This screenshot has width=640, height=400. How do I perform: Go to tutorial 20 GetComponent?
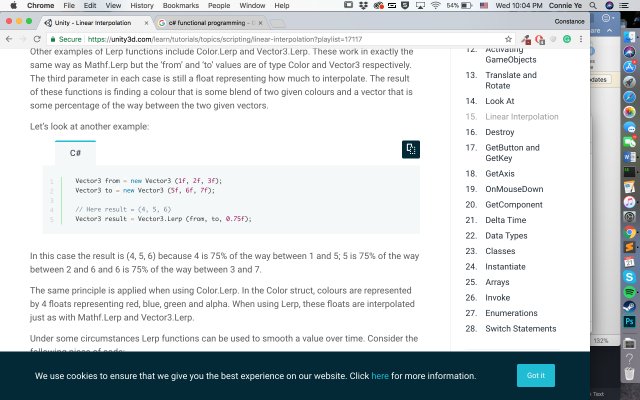point(514,205)
